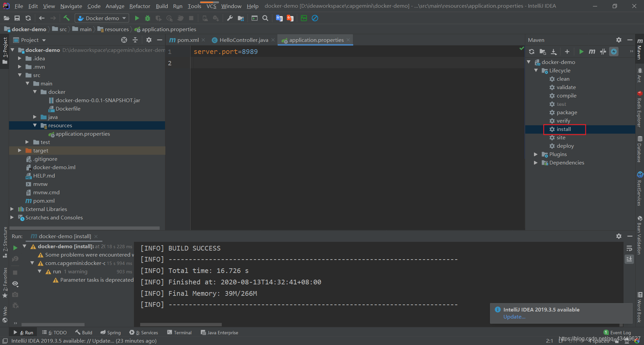
Task: Open the File menu
Action: [x=19, y=6]
